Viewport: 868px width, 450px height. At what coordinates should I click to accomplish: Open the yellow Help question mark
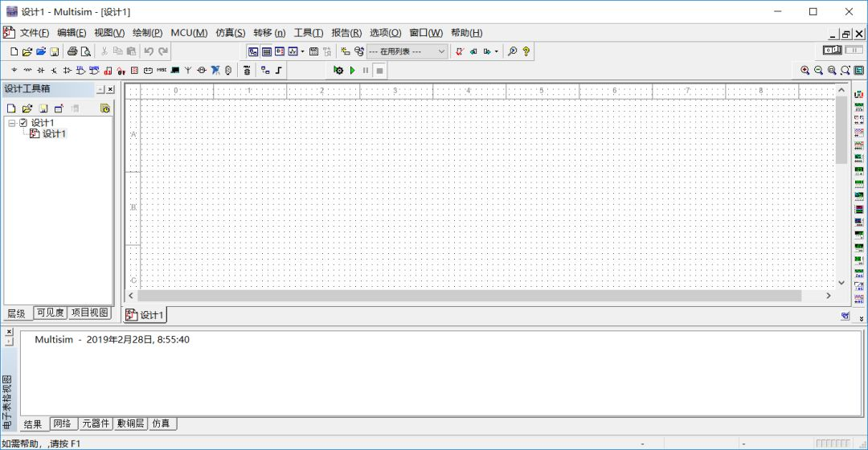click(526, 51)
